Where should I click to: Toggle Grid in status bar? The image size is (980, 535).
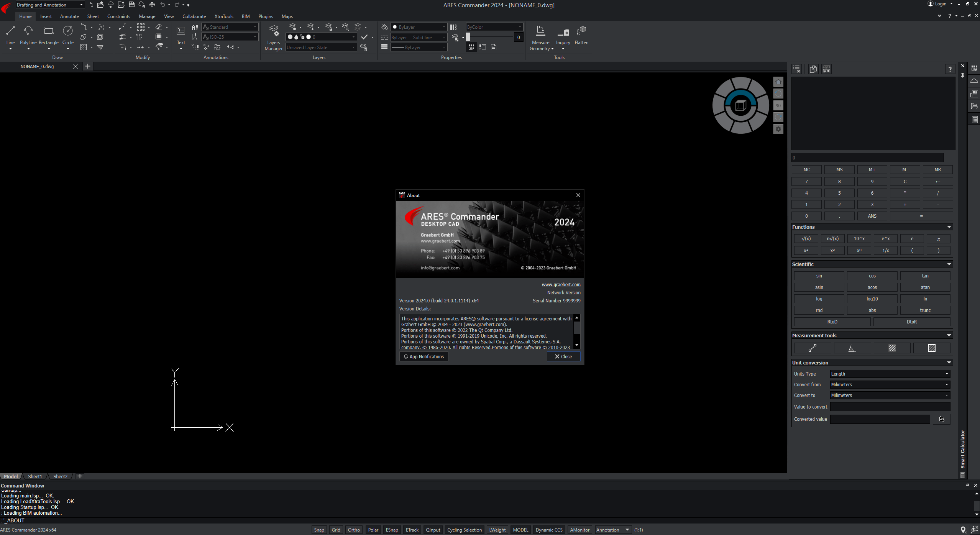coord(336,530)
